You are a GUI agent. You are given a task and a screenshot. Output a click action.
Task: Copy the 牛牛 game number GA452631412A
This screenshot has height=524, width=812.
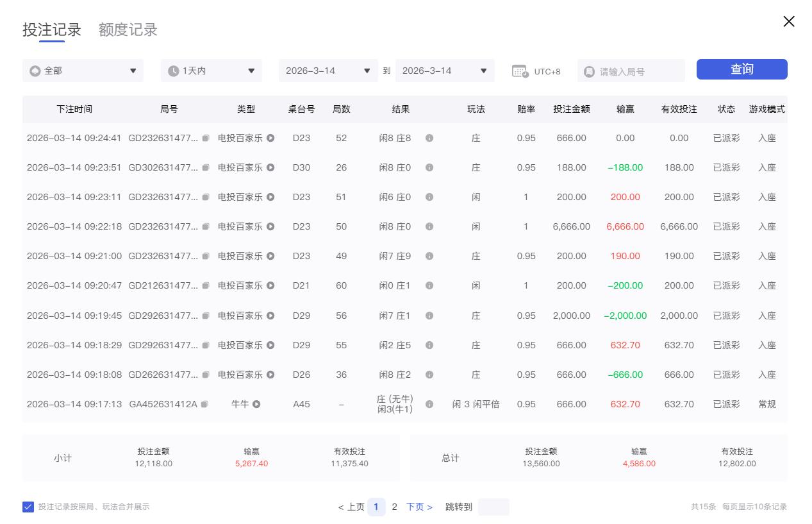point(205,404)
